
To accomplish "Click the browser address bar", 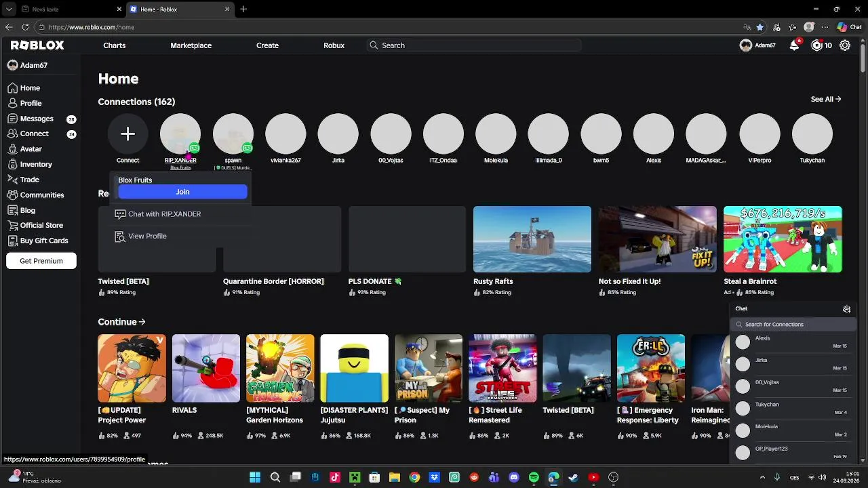I will click(387, 27).
